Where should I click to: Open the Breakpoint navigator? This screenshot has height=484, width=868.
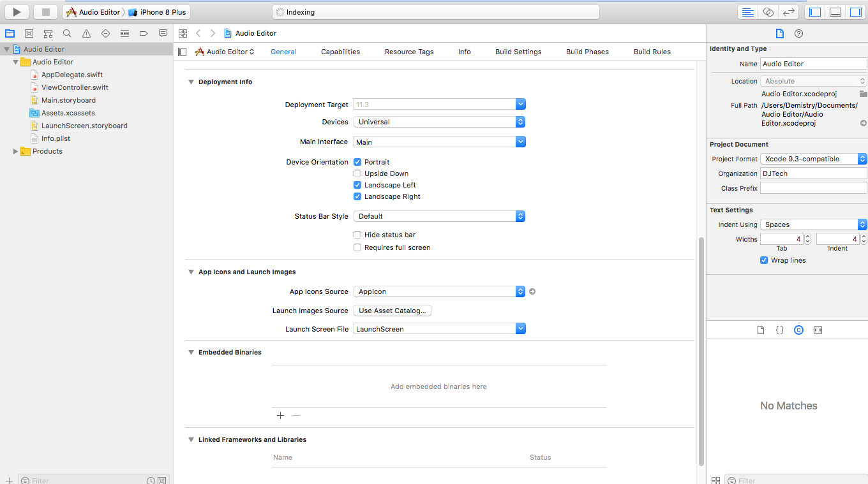pos(143,33)
